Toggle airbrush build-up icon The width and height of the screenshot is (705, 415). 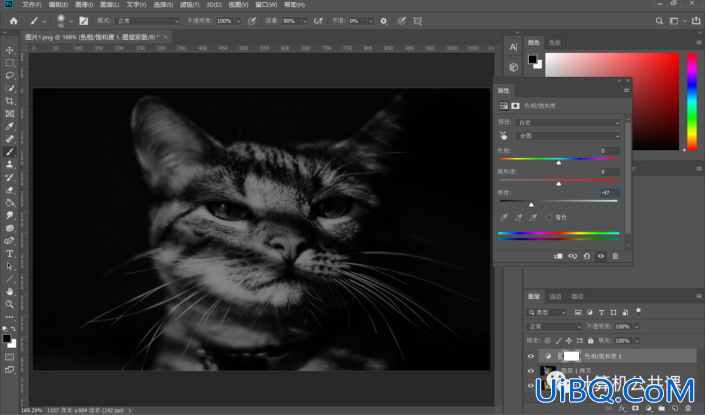point(318,21)
